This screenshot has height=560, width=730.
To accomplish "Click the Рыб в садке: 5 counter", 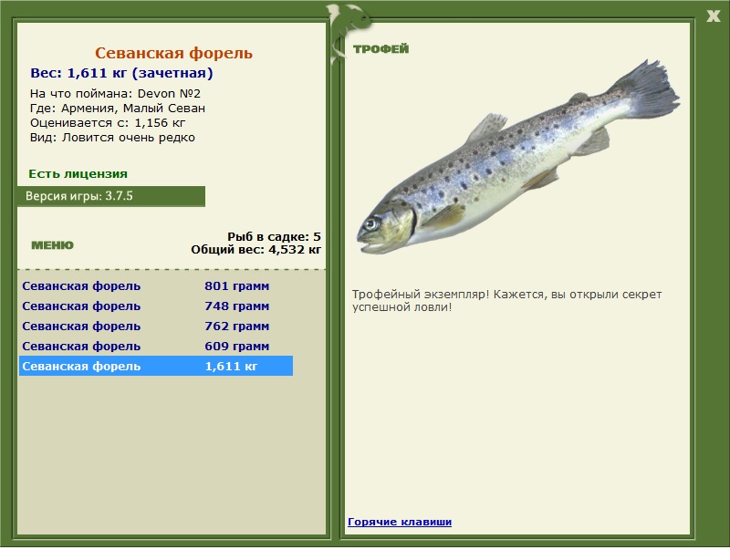I will point(275,236).
